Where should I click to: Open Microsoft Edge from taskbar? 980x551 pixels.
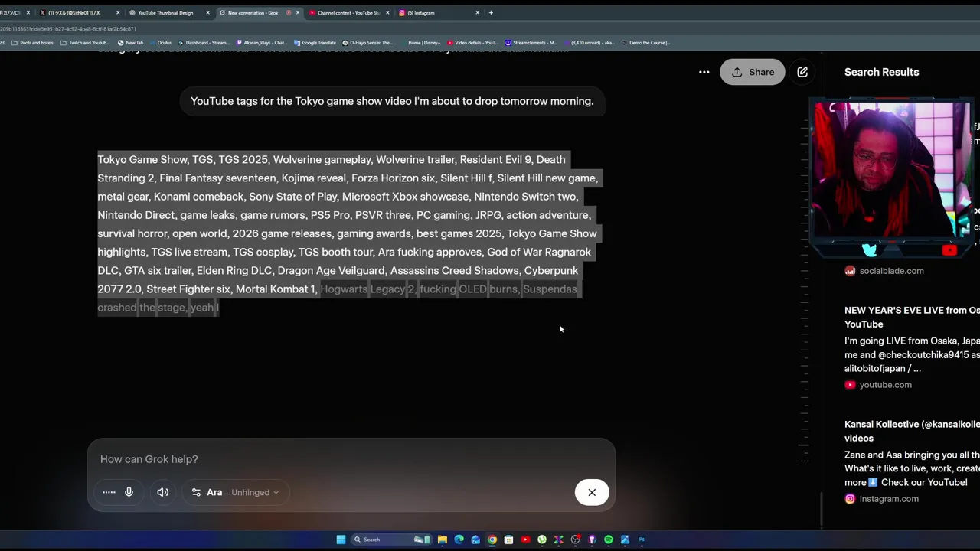pyautogui.click(x=459, y=540)
